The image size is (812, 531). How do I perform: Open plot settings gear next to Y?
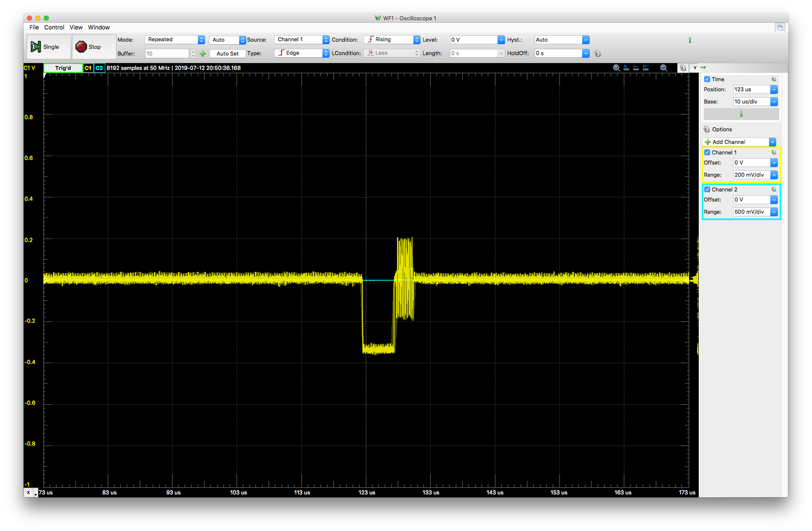pyautogui.click(x=683, y=68)
